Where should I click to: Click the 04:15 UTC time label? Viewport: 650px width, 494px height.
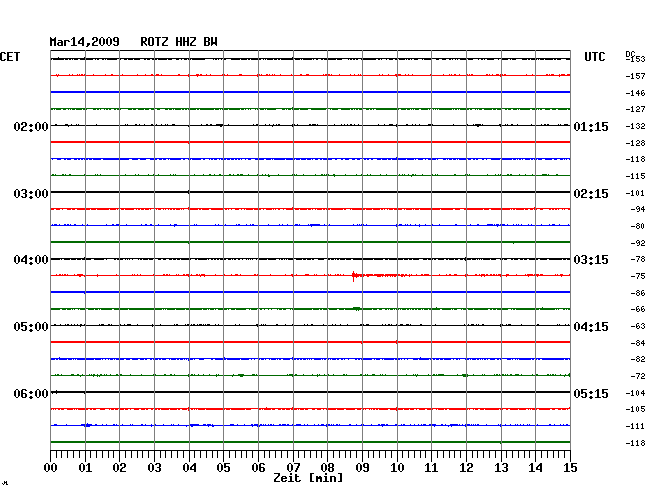[x=591, y=327]
